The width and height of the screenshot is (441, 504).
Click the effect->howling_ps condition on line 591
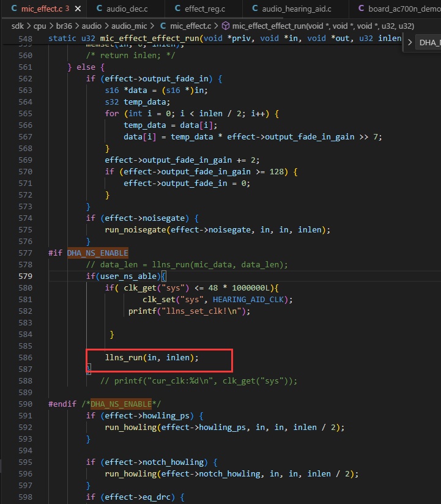pyautogui.click(x=147, y=415)
